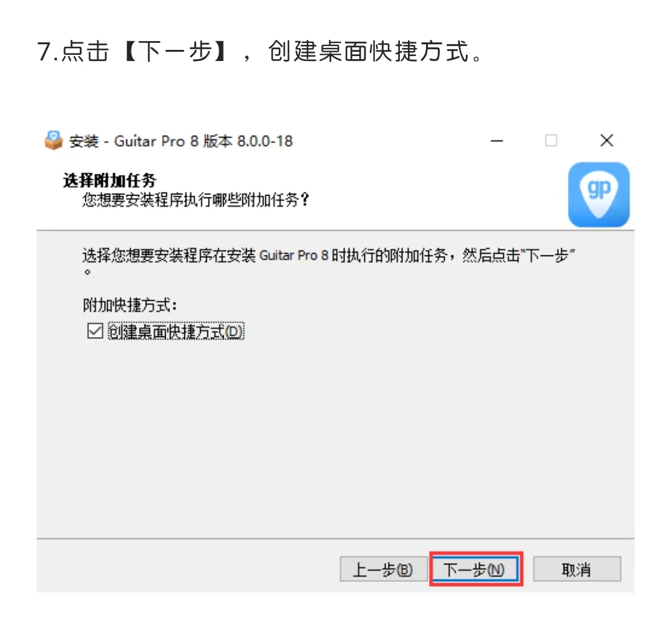This screenshot has height=623, width=672.
Task: Click the 创建桌面快捷方式(D) label text
Action: pos(176,331)
